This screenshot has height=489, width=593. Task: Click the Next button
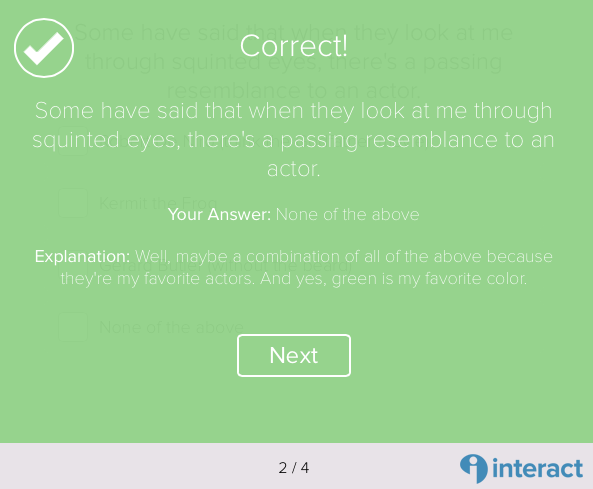294,355
